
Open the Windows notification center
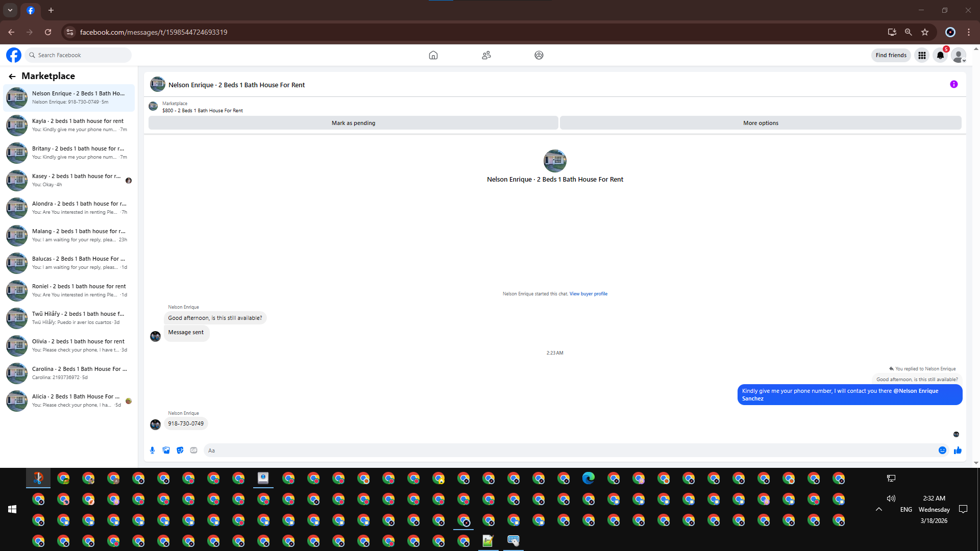963,509
